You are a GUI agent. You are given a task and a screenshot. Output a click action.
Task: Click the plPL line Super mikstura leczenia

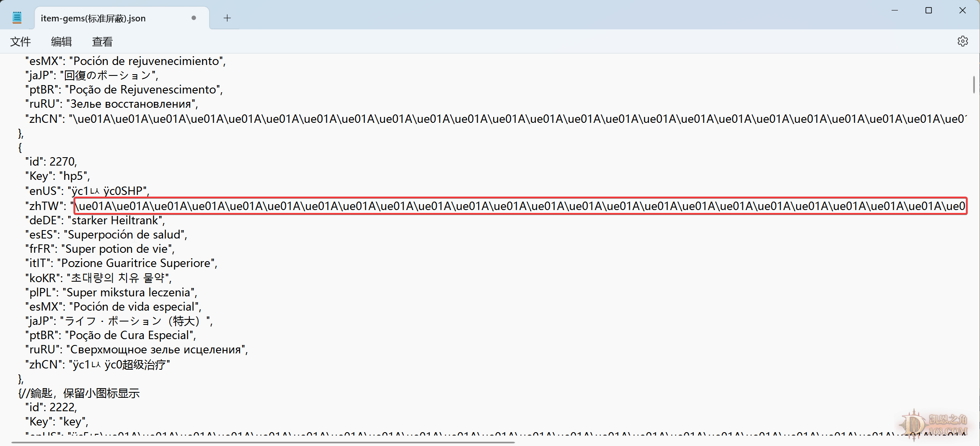(x=111, y=293)
